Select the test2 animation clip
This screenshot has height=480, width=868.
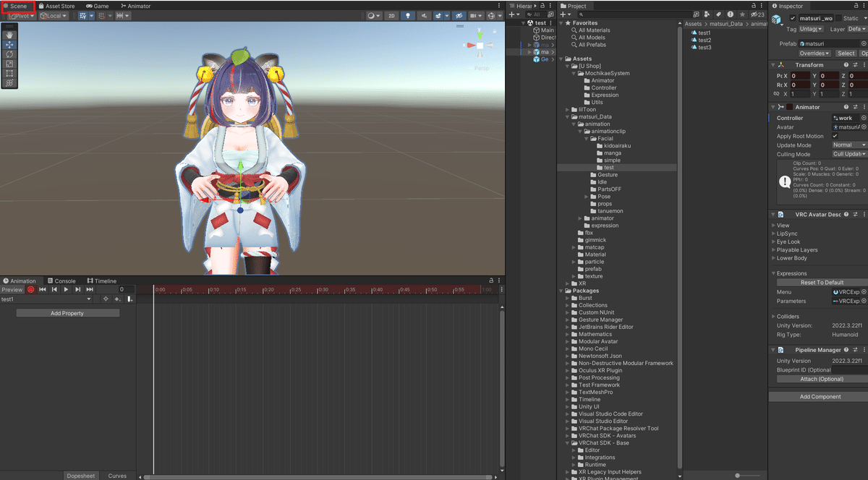coord(701,40)
